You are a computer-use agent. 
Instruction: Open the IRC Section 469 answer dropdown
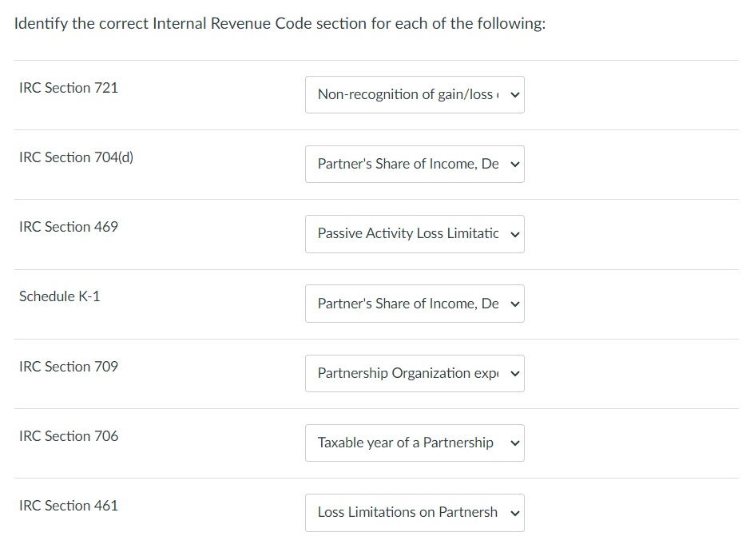click(414, 234)
